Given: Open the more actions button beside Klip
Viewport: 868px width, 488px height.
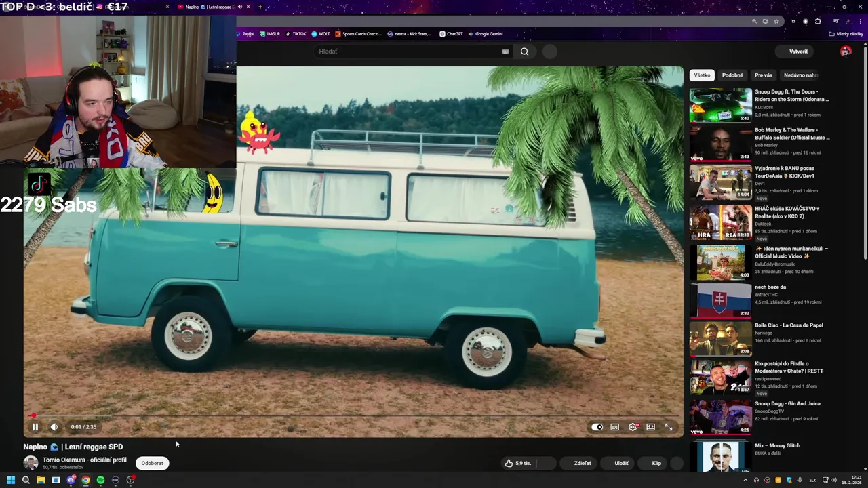Looking at the screenshot, I should point(677,463).
